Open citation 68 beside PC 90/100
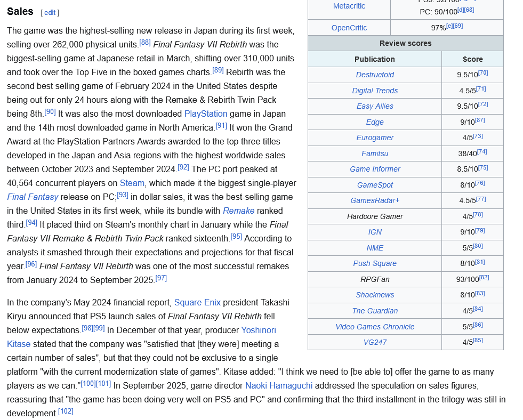The height and width of the screenshot is (420, 523). (x=469, y=10)
